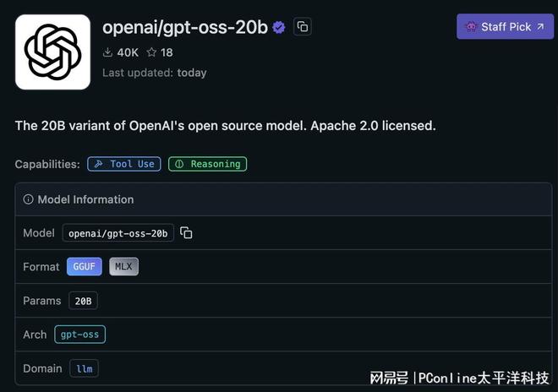
Task: Click the Staff Pick external arrow icon
Action: (x=540, y=27)
